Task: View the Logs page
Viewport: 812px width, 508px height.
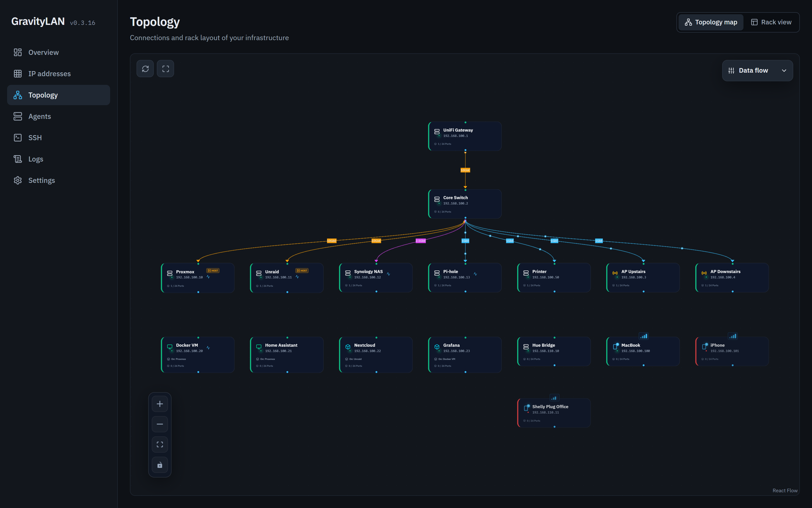Action: [58, 159]
